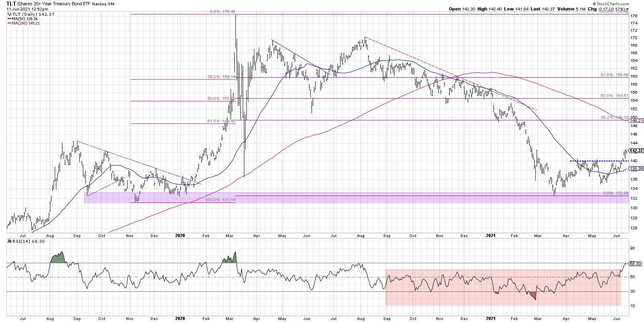Click the OHLC bar icon beside TLT (Daily)

pos(10,14)
